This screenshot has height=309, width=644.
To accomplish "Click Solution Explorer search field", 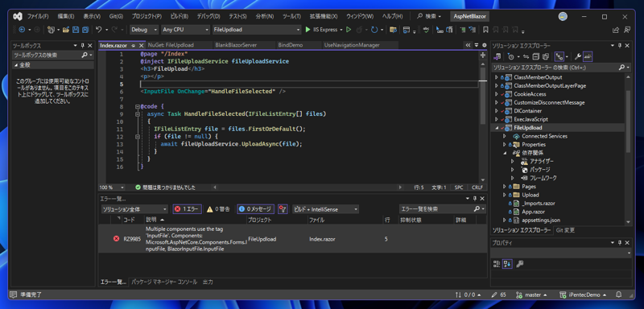I will coord(560,68).
